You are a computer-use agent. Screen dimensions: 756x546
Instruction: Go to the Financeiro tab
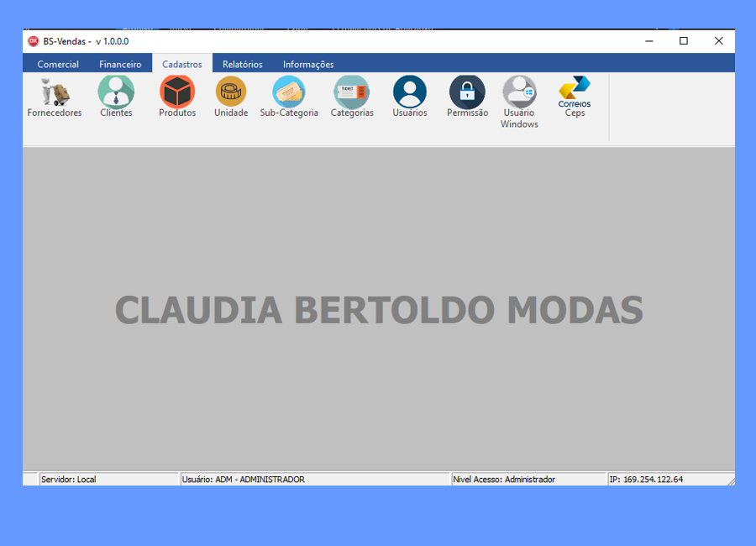[x=120, y=64]
